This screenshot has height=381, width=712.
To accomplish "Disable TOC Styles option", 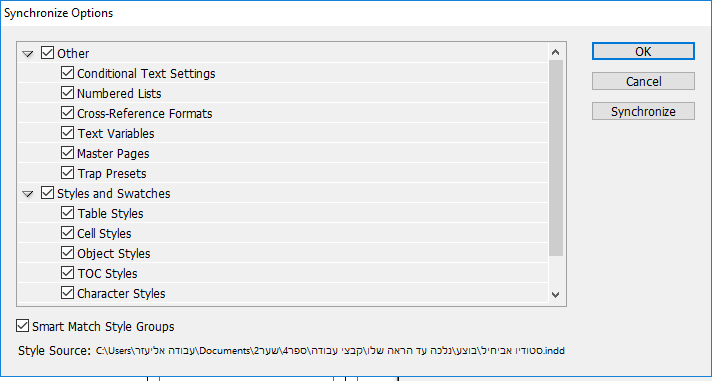I will tap(67, 272).
